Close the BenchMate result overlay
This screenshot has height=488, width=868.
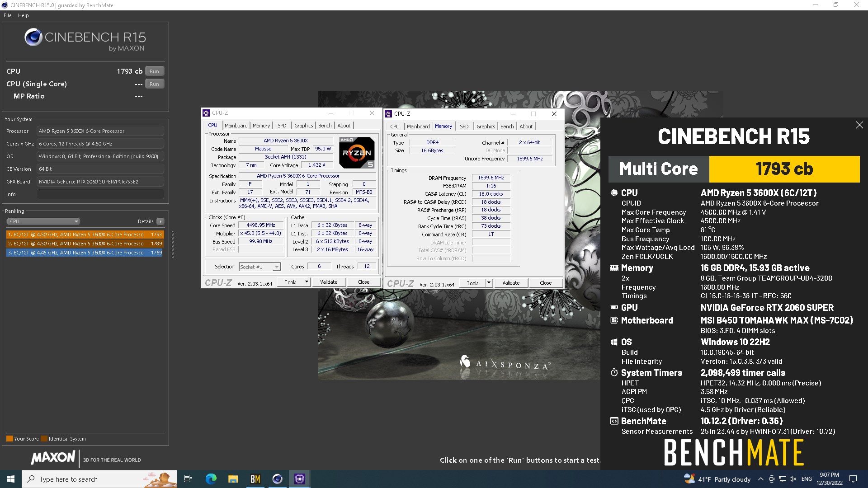[x=859, y=125]
